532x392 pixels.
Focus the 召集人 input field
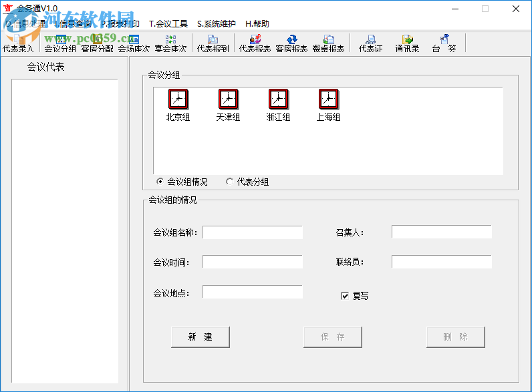tap(441, 232)
